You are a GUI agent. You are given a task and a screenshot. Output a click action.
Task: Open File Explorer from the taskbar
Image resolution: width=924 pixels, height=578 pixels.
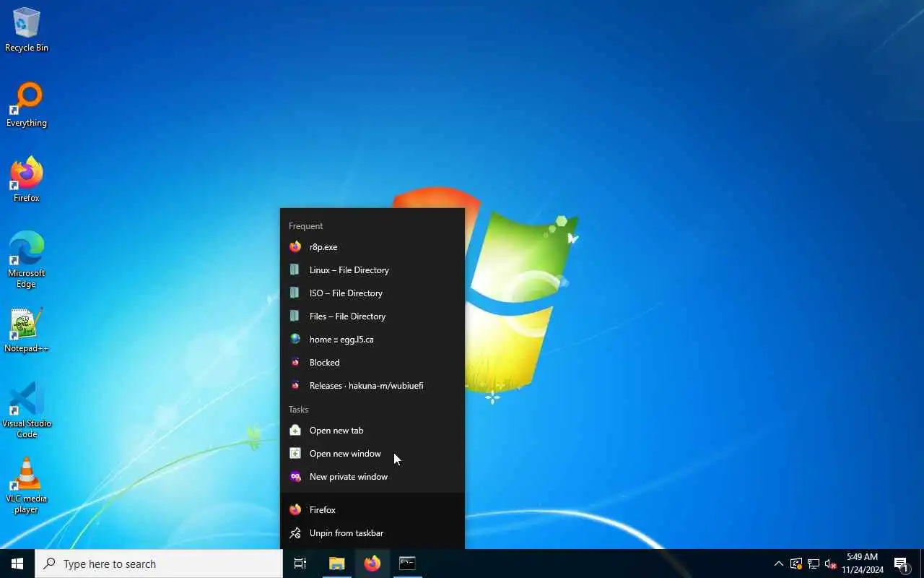tap(337, 564)
